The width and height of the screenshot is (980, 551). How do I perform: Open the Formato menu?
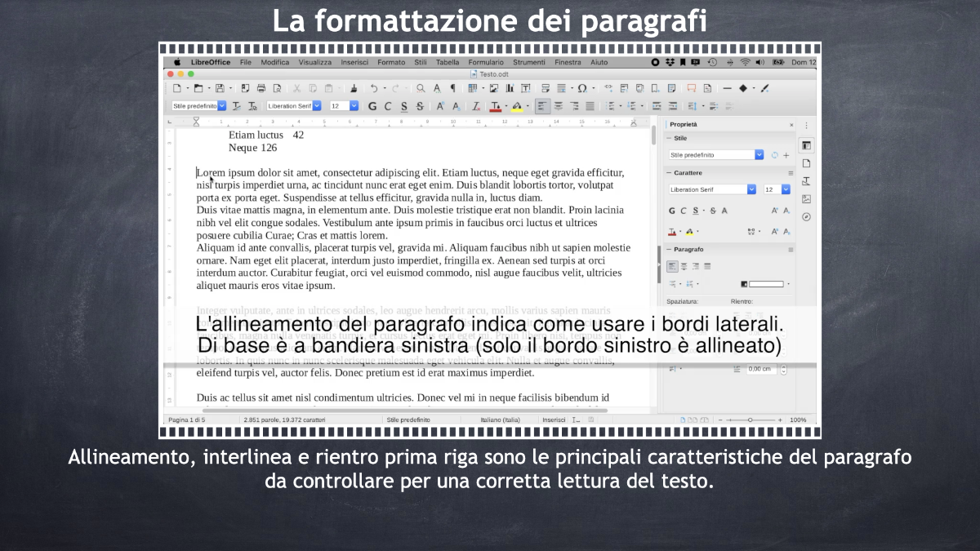(390, 62)
